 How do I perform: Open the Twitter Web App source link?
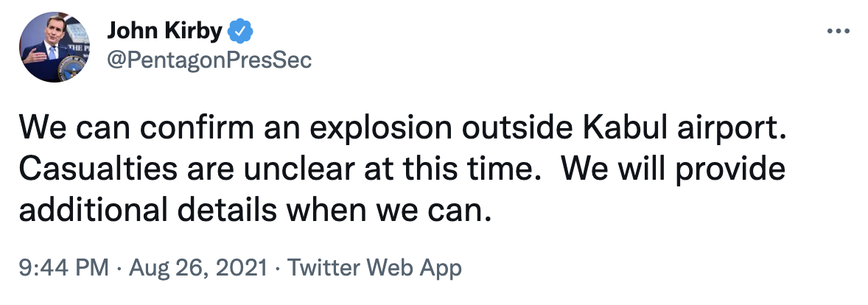pyautogui.click(x=374, y=268)
